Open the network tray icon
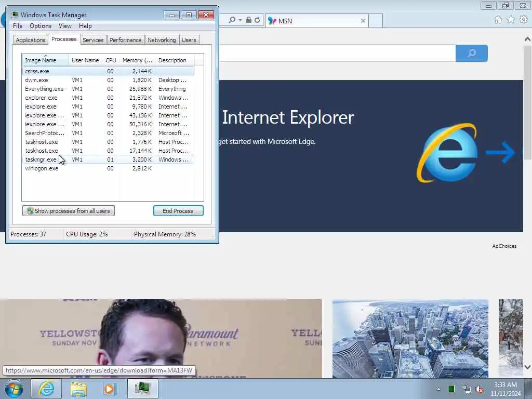 [x=467, y=389]
